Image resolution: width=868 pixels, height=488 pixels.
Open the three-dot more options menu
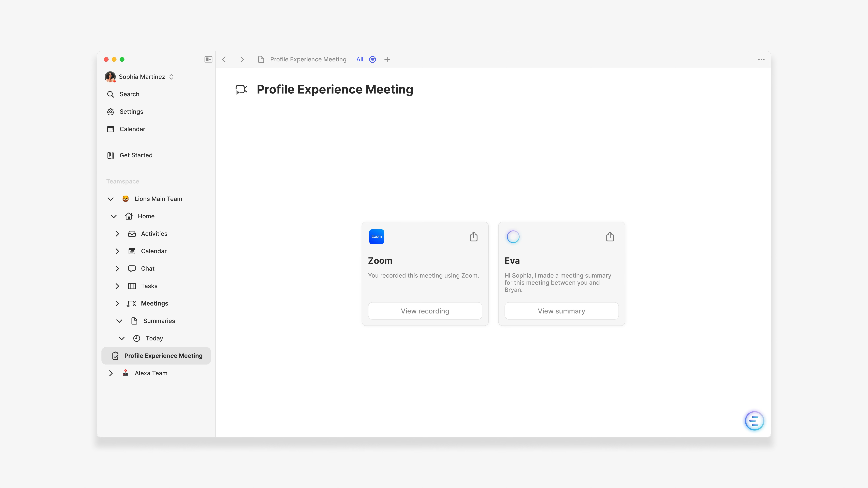(x=761, y=59)
